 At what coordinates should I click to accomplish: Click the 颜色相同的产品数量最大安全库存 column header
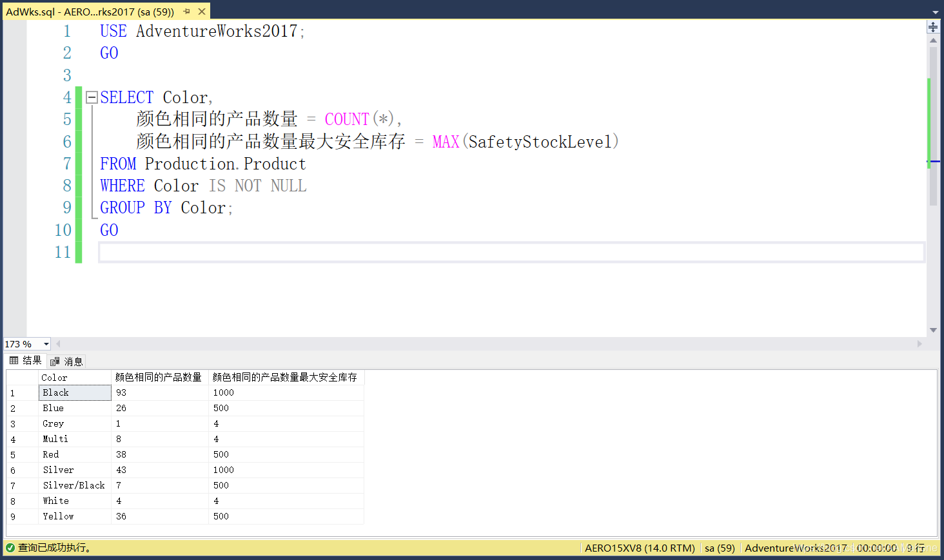[286, 378]
